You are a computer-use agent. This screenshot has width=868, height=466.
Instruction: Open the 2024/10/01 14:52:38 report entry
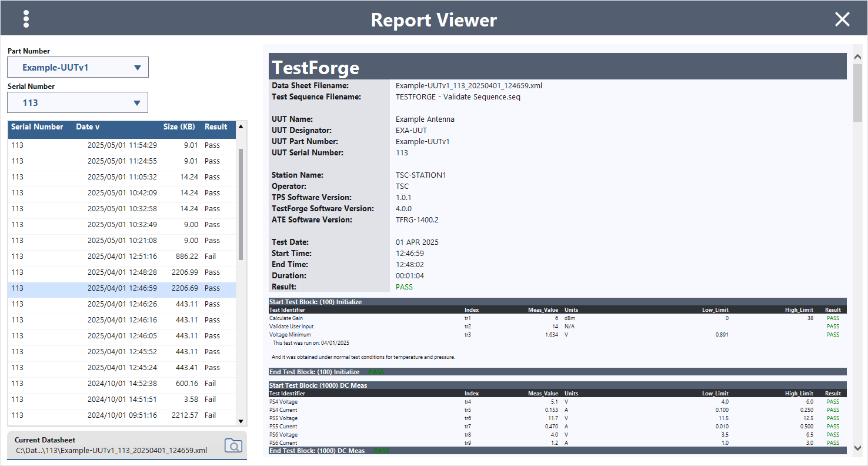tap(122, 384)
